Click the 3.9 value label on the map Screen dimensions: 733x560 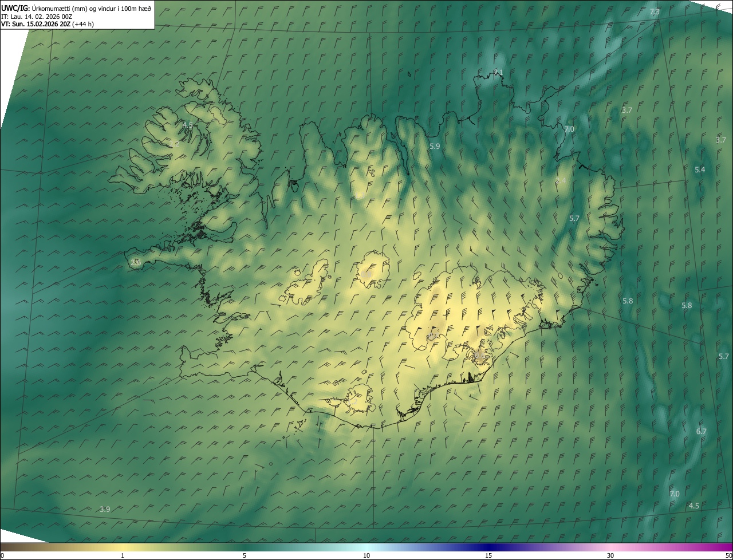pyautogui.click(x=105, y=510)
